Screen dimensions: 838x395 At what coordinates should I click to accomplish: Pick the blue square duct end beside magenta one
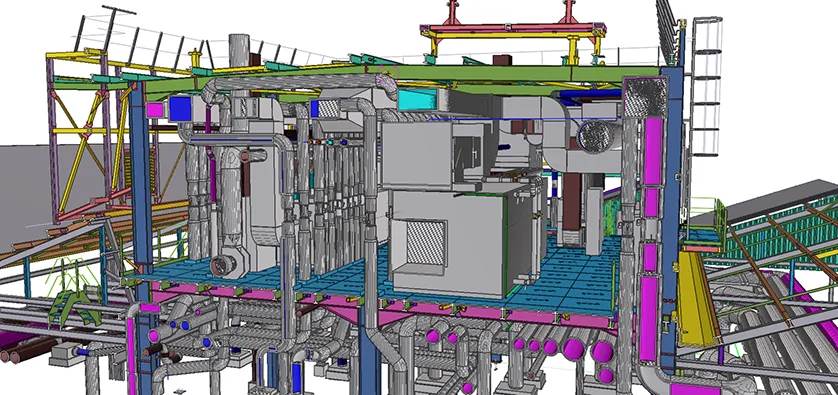point(180,108)
